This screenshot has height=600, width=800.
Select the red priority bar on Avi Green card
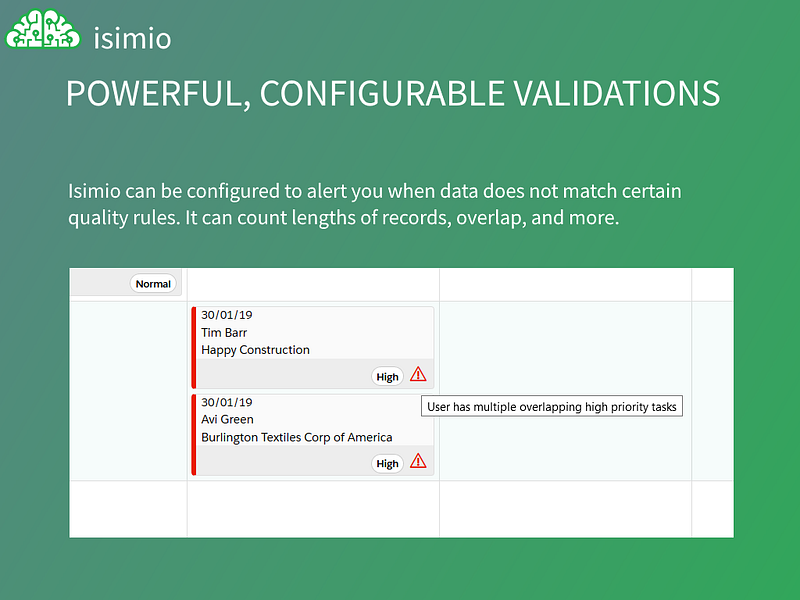click(194, 435)
